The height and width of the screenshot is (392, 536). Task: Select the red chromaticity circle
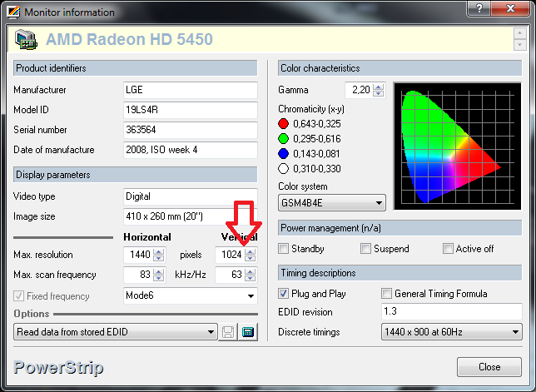[x=284, y=123]
